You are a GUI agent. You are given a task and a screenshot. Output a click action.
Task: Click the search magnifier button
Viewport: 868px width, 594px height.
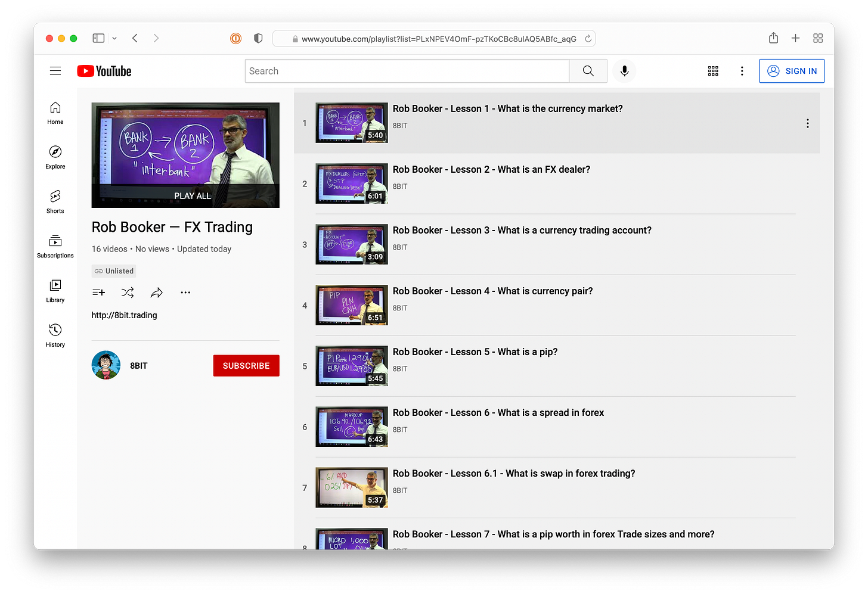[x=588, y=71]
